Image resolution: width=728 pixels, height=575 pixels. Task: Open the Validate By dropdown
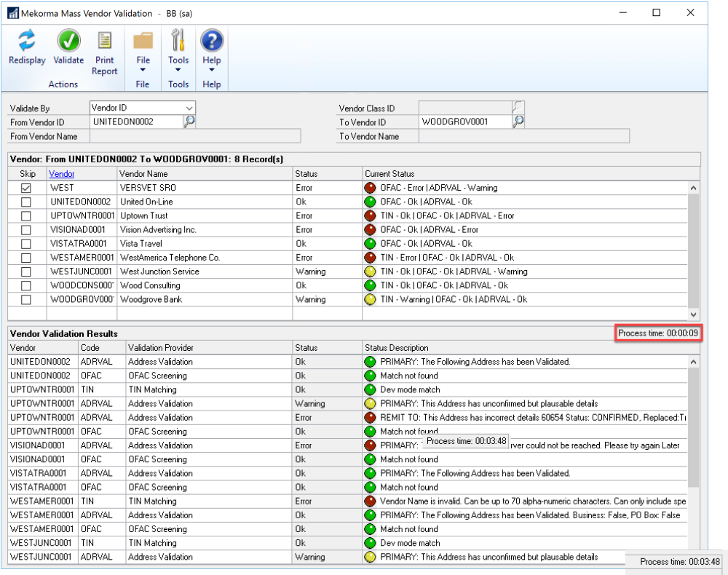pyautogui.click(x=189, y=108)
